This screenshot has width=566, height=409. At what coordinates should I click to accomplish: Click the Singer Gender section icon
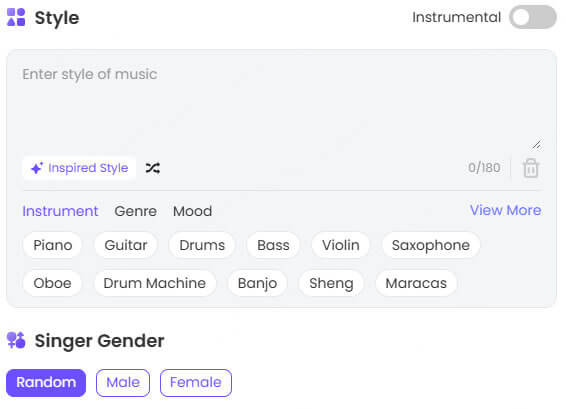16,340
